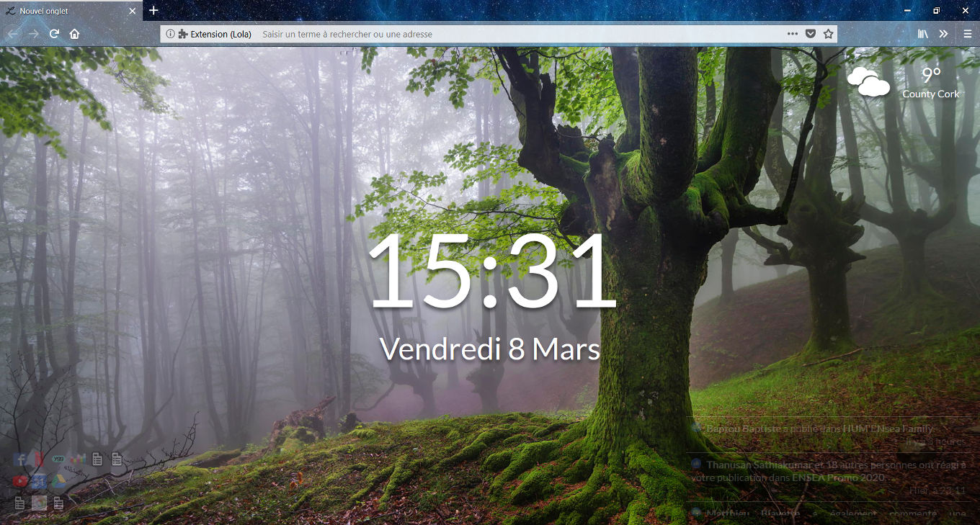
Task: Launch the YouTube shortcut
Action: coord(19,481)
